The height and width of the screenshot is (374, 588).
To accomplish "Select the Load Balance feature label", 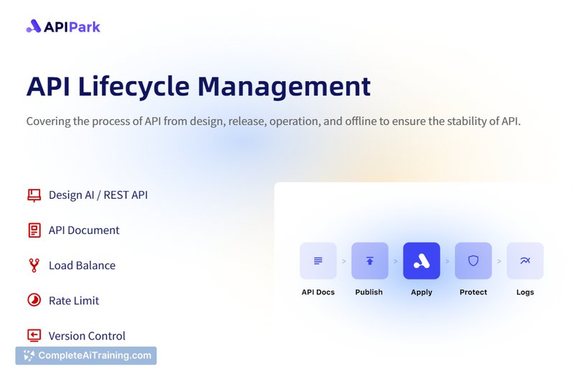I will 82,266.
